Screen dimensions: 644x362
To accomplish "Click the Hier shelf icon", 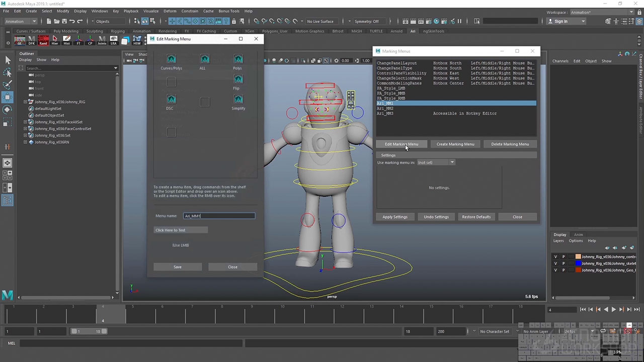I will [55, 40].
